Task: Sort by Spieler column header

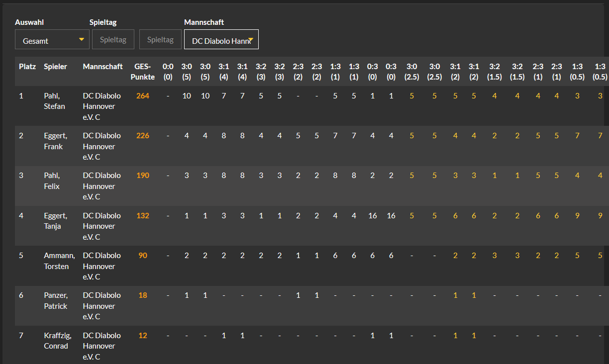Action: [x=55, y=66]
